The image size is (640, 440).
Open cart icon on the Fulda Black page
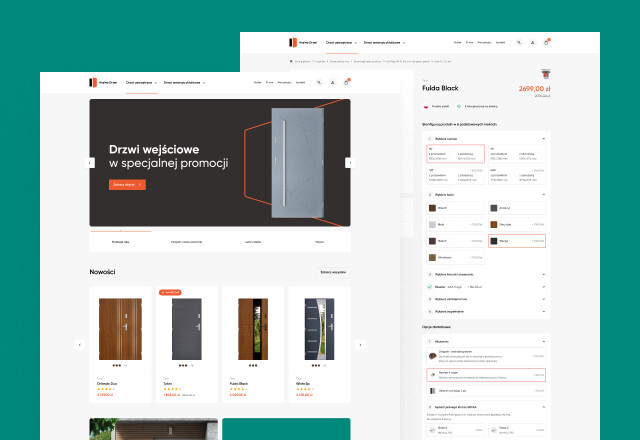point(546,43)
